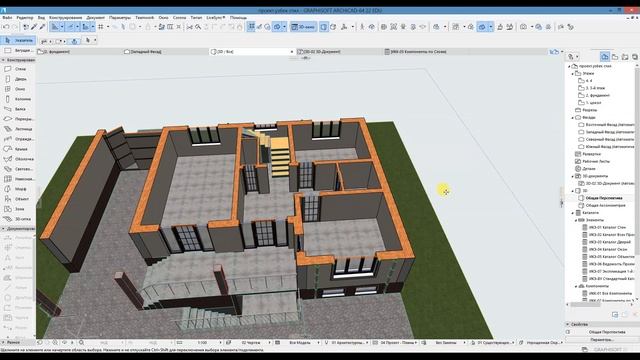
Task: Click the Undo arrow icon
Action: pyautogui.click(x=6, y=27)
